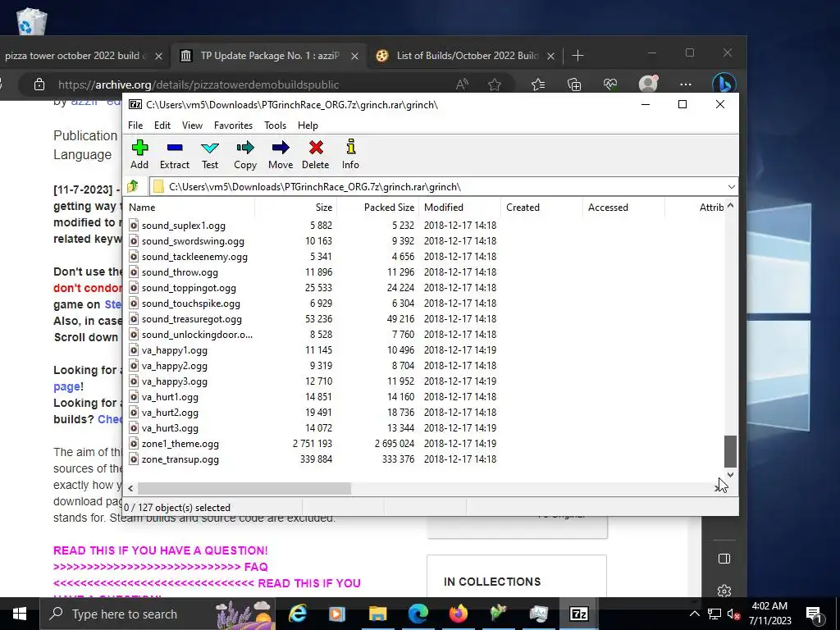This screenshot has height=630, width=840.
Task: Go up one folder level icon
Action: 133,186
